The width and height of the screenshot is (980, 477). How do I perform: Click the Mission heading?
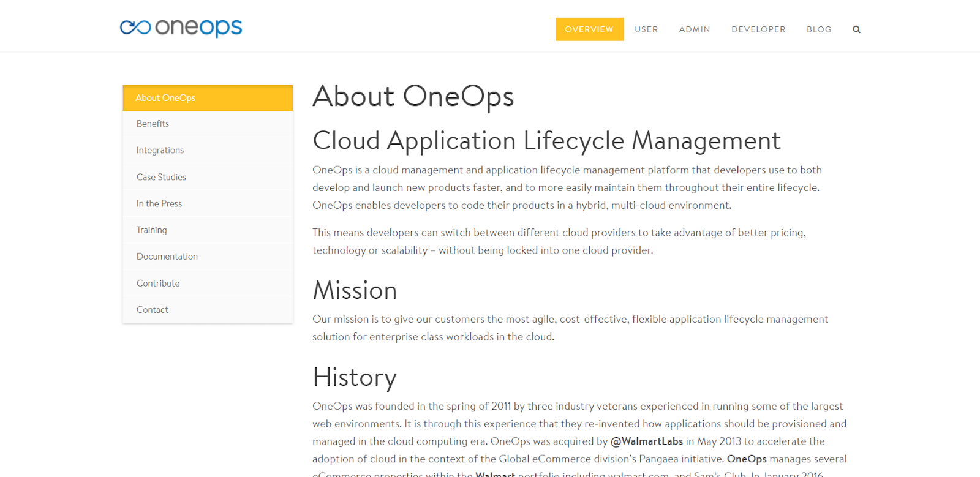click(355, 290)
